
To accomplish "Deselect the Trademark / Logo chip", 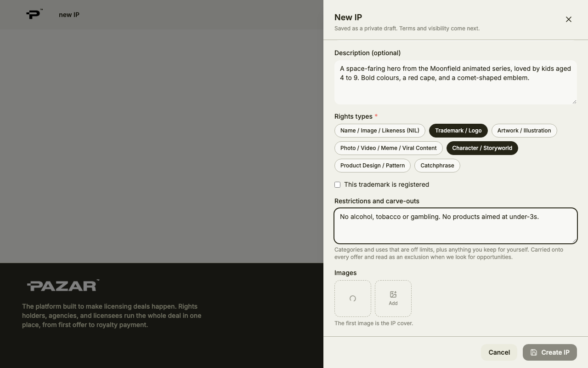I will point(458,131).
